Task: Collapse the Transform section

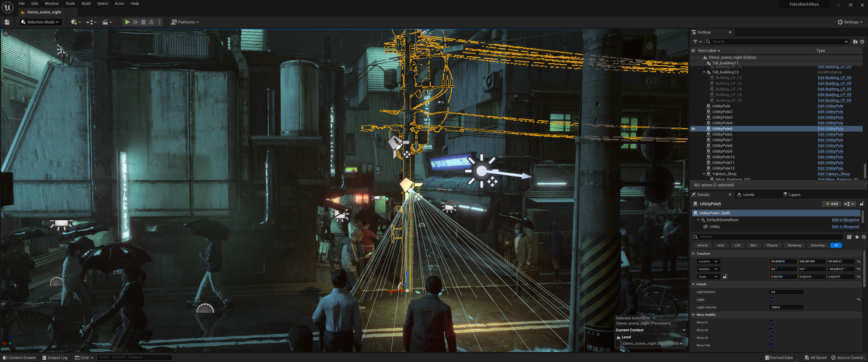Action: pos(693,254)
